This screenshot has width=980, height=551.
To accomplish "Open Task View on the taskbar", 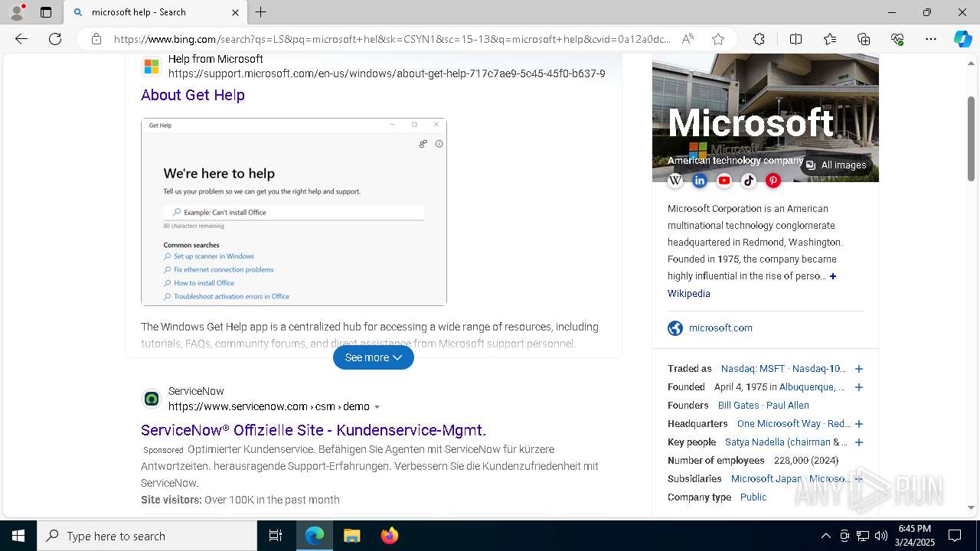I will click(x=276, y=536).
